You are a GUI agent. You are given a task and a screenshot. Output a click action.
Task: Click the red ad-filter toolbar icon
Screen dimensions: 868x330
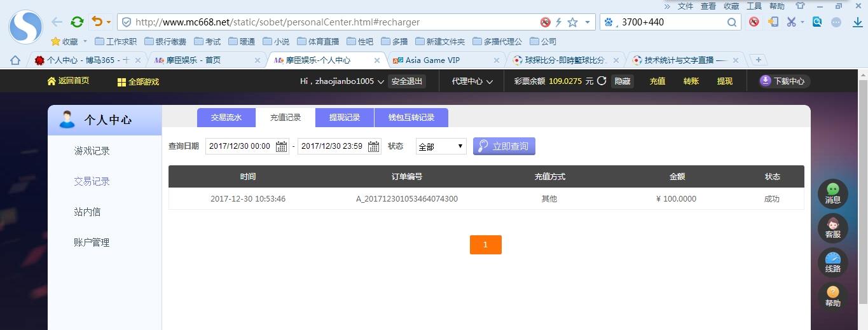point(754,22)
